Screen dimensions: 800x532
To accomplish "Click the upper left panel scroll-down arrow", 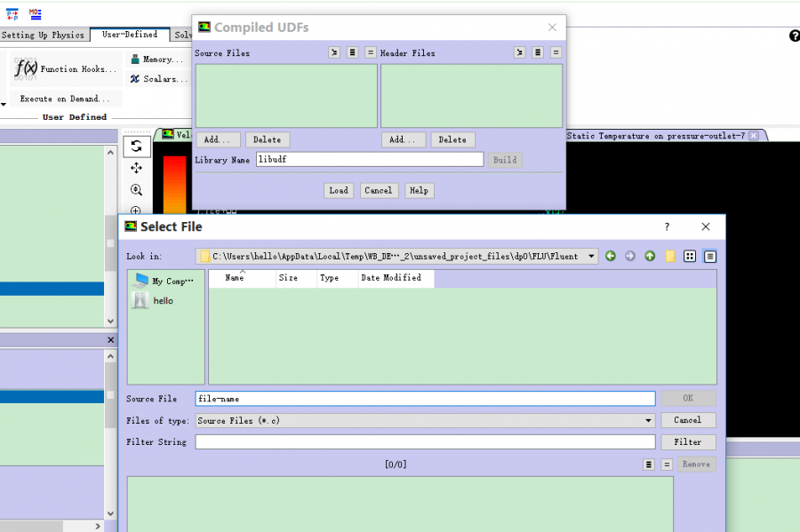I will tap(111, 321).
